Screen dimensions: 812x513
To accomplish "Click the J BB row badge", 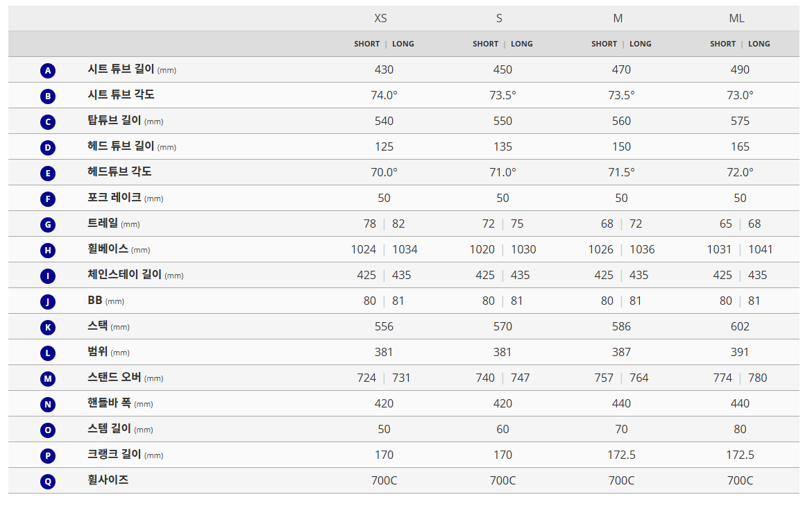I will point(47,301).
